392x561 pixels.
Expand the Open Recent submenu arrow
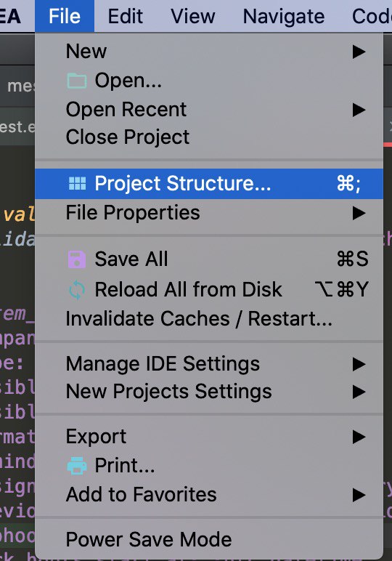pos(359,110)
